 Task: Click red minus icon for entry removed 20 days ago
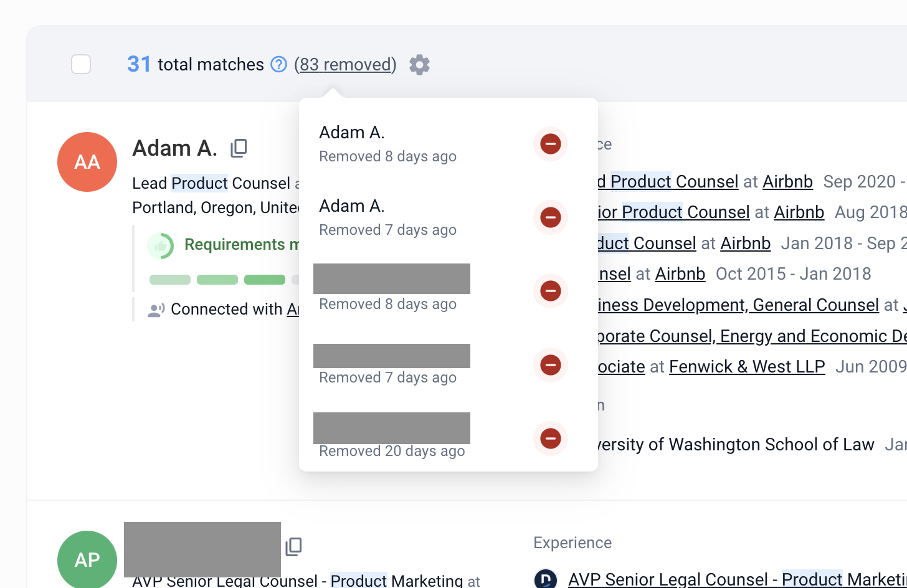[x=550, y=439]
